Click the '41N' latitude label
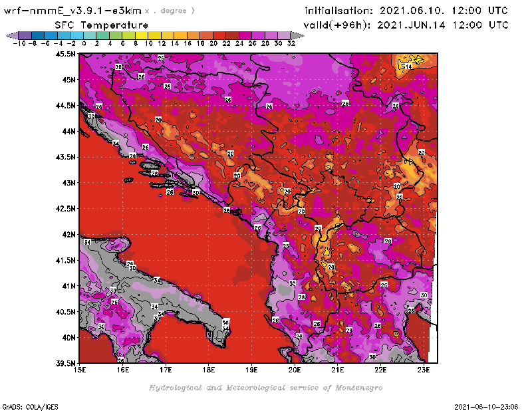The width and height of the screenshot is (532, 411). click(x=68, y=286)
